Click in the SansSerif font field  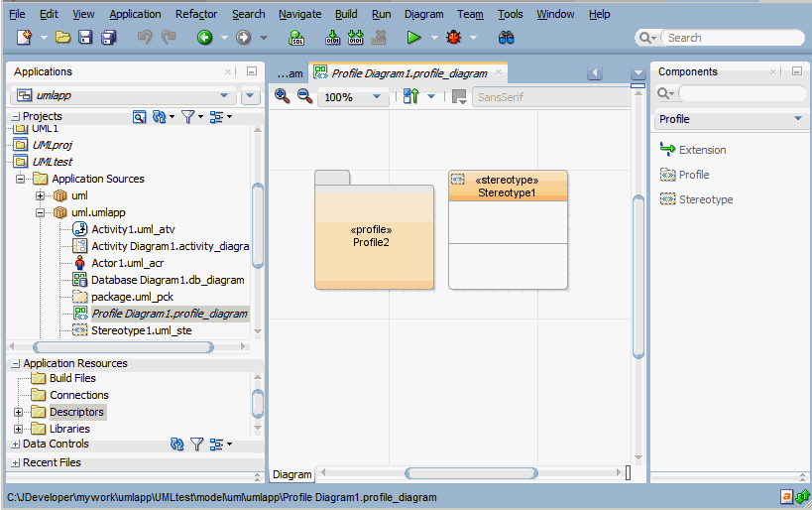(552, 97)
